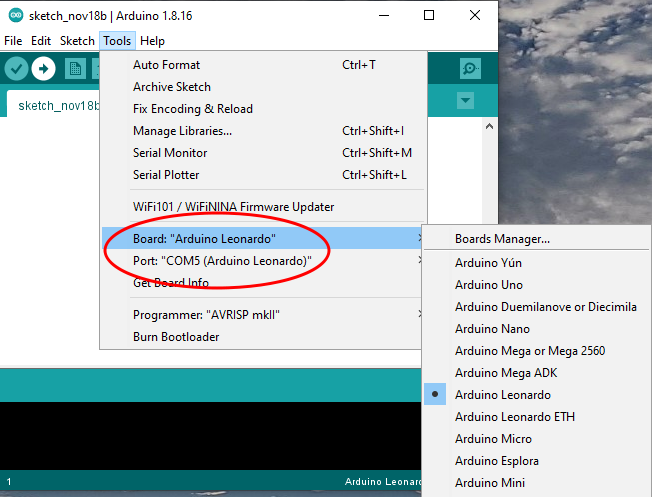
Task: Switch to the sketch_nov18b tab
Action: 53,104
